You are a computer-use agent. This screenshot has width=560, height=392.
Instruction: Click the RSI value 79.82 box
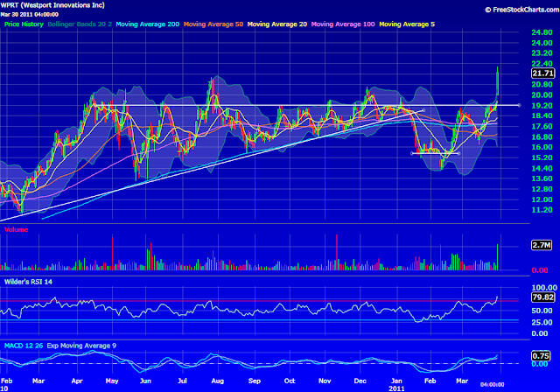[542, 297]
